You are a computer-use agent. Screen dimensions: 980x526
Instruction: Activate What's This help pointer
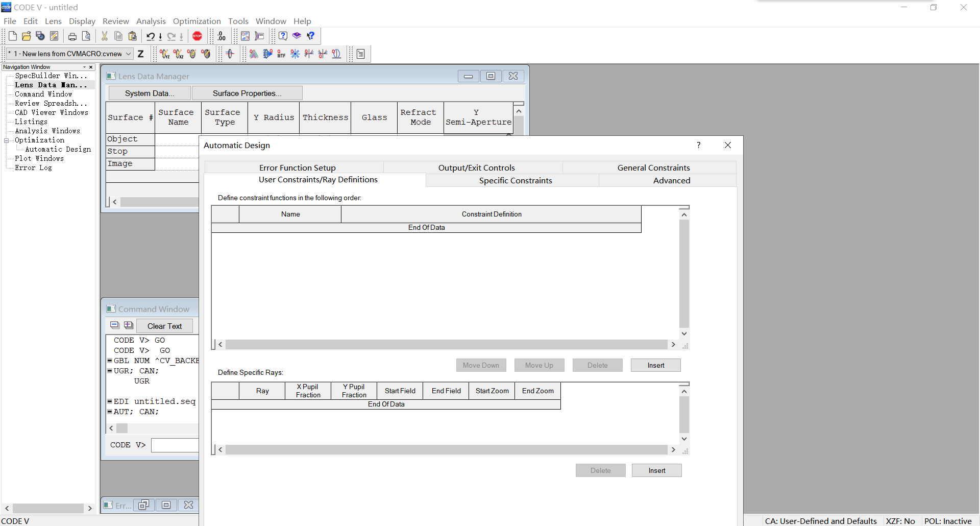[310, 36]
